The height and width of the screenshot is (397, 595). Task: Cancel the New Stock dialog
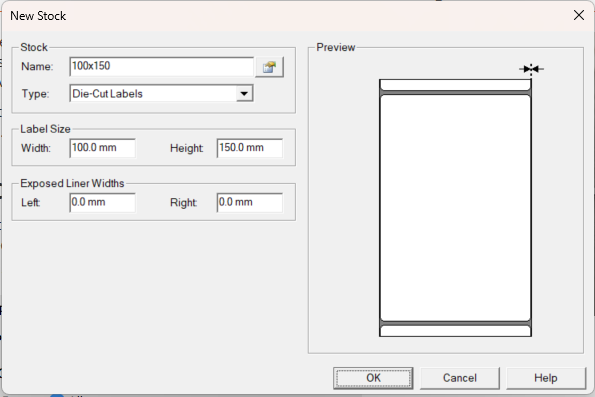pyautogui.click(x=460, y=378)
